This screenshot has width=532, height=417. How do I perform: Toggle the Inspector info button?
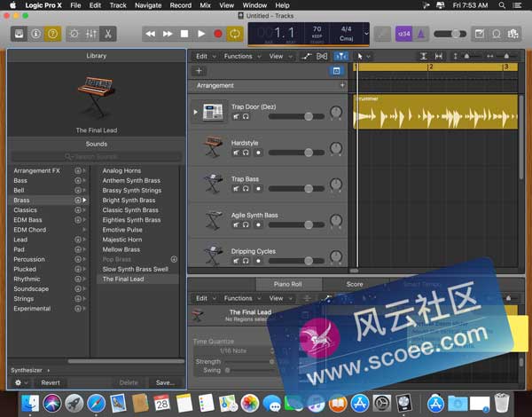point(36,34)
